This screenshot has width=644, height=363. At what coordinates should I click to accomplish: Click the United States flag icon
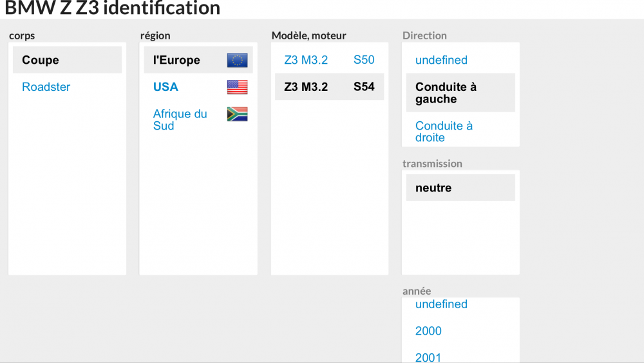[x=238, y=87]
